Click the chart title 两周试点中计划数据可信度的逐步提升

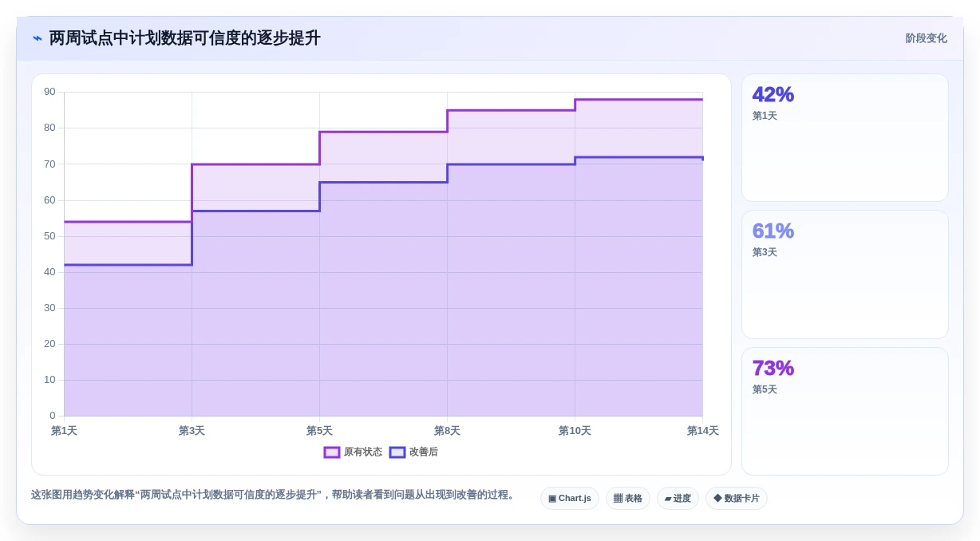coord(184,38)
